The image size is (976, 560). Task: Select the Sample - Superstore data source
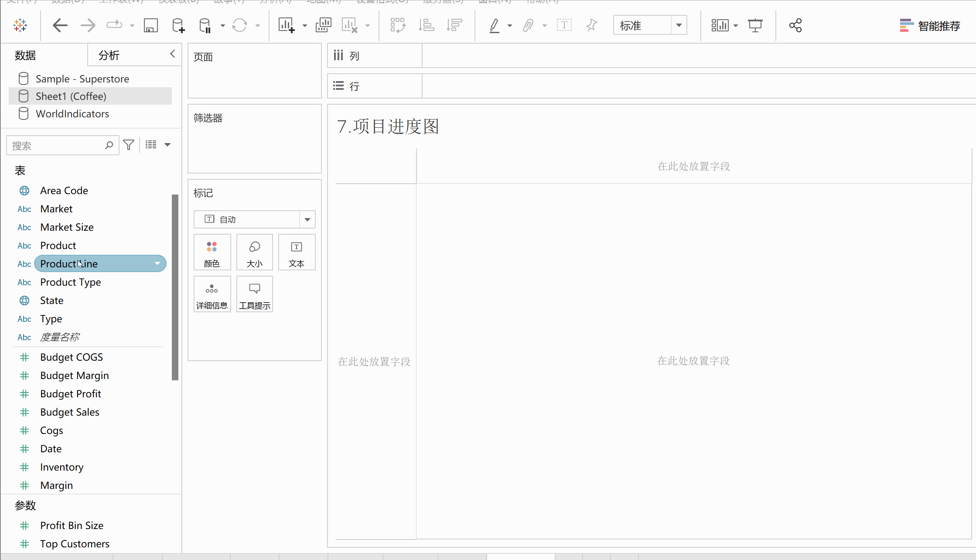(82, 79)
